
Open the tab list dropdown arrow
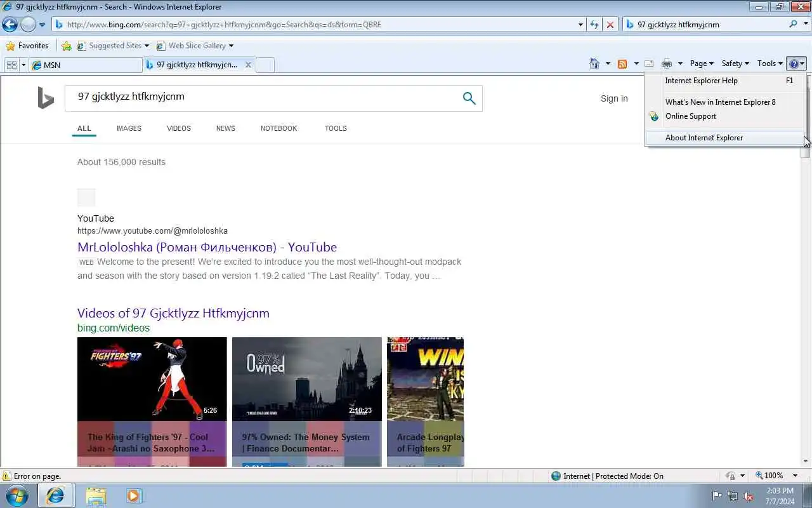click(23, 65)
